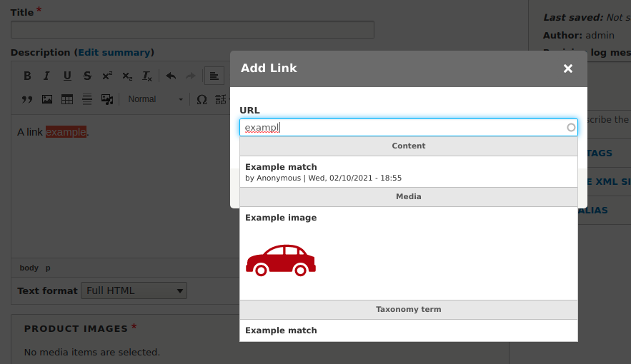The width and height of the screenshot is (631, 364).
Task: Close the Add Link dialog
Action: pos(568,69)
